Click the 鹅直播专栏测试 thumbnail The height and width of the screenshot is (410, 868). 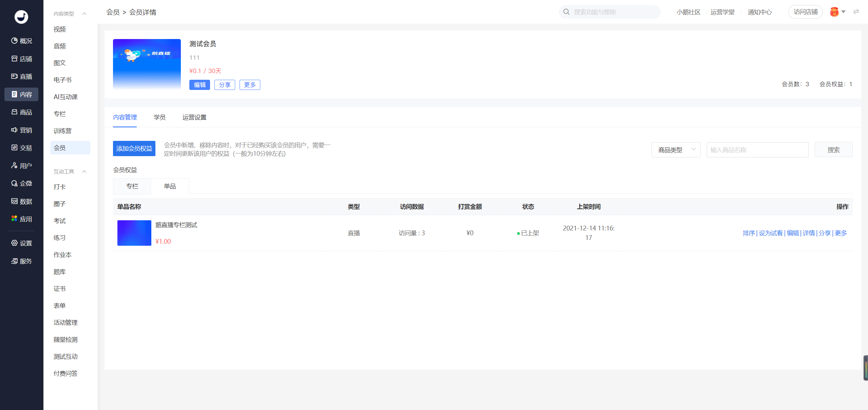tap(134, 233)
